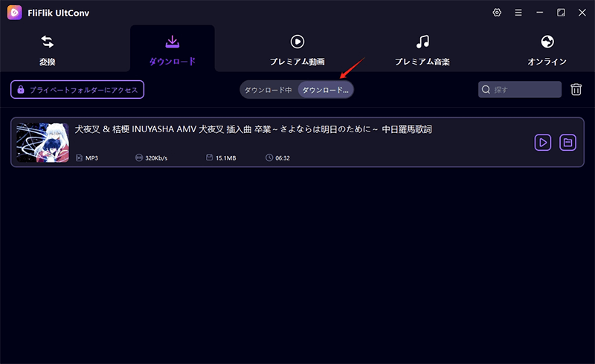Click the 15.1MB file size value
595x364 pixels.
coord(225,157)
